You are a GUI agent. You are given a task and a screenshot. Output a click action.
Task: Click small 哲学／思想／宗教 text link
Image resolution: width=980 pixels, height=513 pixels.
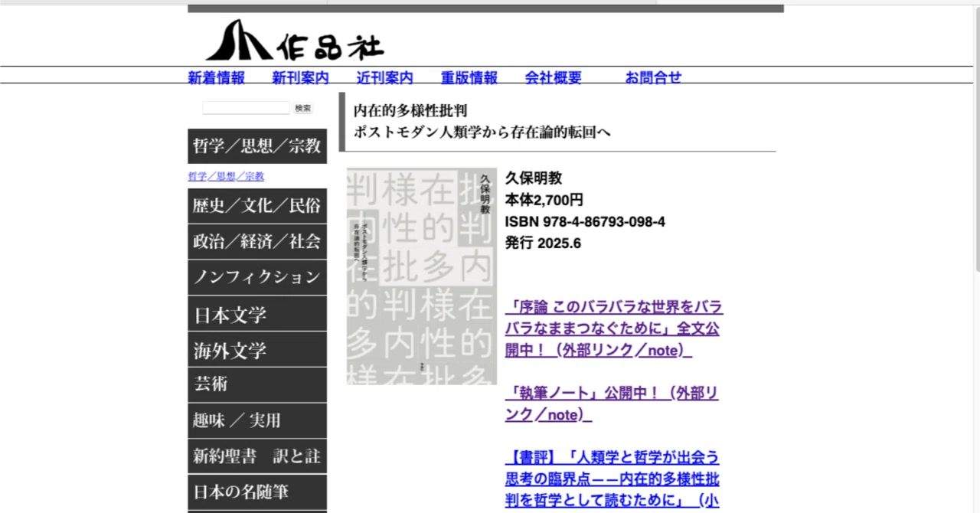226,176
